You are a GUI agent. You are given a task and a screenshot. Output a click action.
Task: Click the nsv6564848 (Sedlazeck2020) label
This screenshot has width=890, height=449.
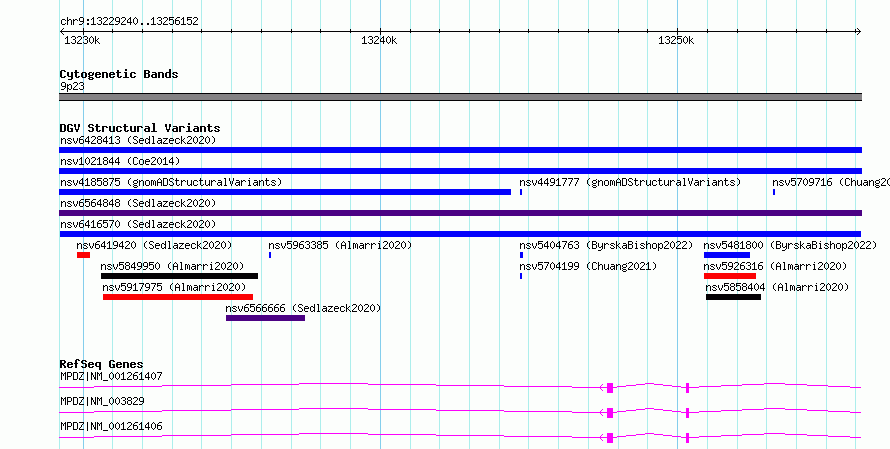[x=138, y=203]
